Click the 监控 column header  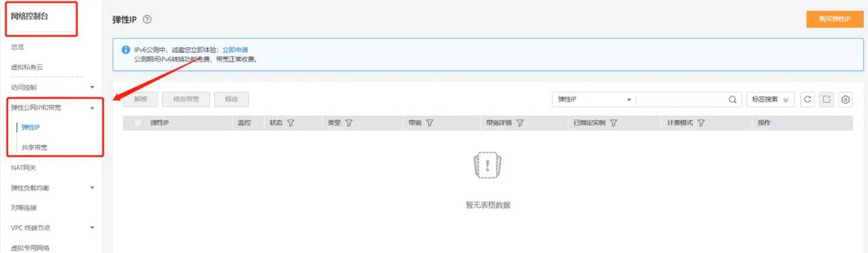245,123
